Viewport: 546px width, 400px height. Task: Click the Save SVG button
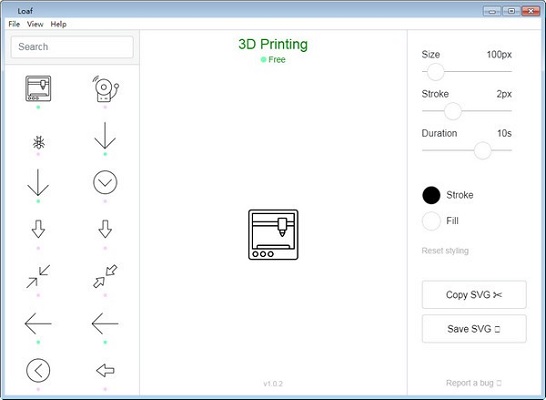tap(474, 329)
